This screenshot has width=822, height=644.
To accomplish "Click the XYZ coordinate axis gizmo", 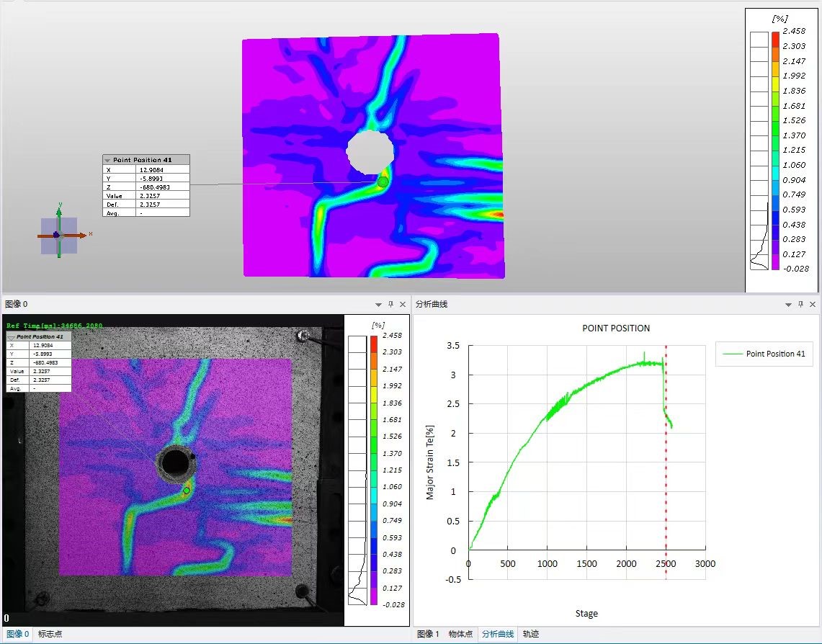I will 58,236.
